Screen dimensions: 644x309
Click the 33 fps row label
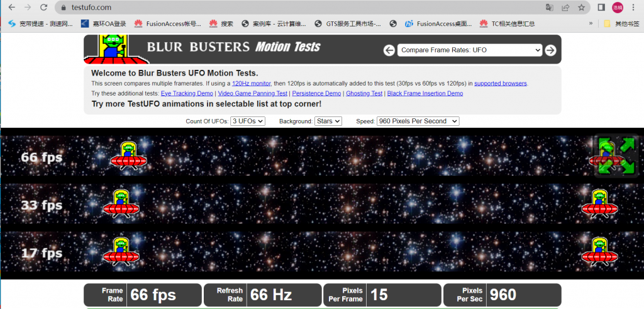click(42, 205)
